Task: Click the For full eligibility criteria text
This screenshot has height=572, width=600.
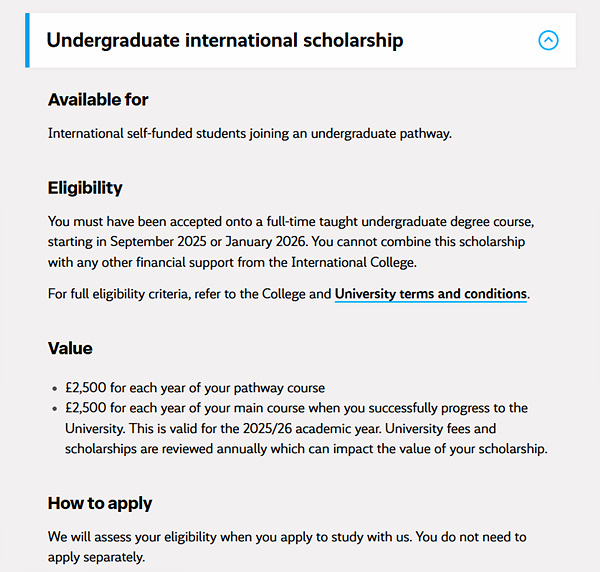Action: tap(190, 294)
